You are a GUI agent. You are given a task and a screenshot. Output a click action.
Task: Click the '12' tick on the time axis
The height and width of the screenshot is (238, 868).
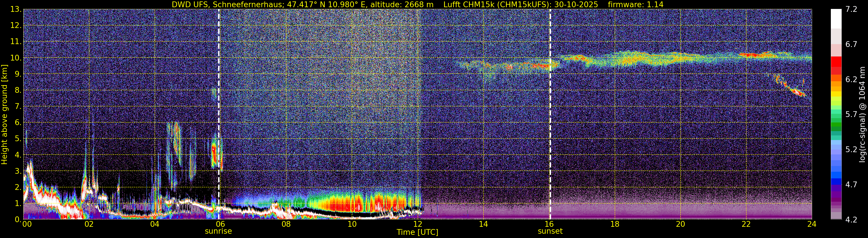[417, 224]
